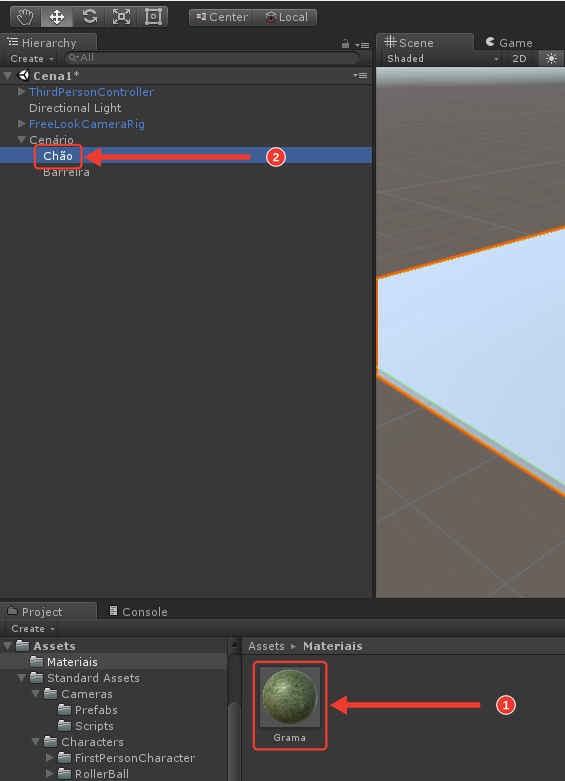Viewport: 565px width, 781px height.
Task: Select the Prefabs folder
Action: pyautogui.click(x=96, y=710)
